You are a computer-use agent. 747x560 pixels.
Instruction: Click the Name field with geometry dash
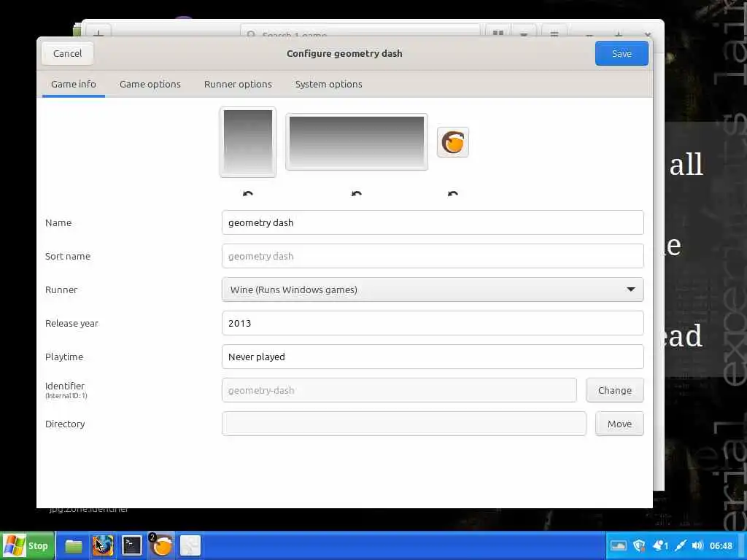point(433,222)
